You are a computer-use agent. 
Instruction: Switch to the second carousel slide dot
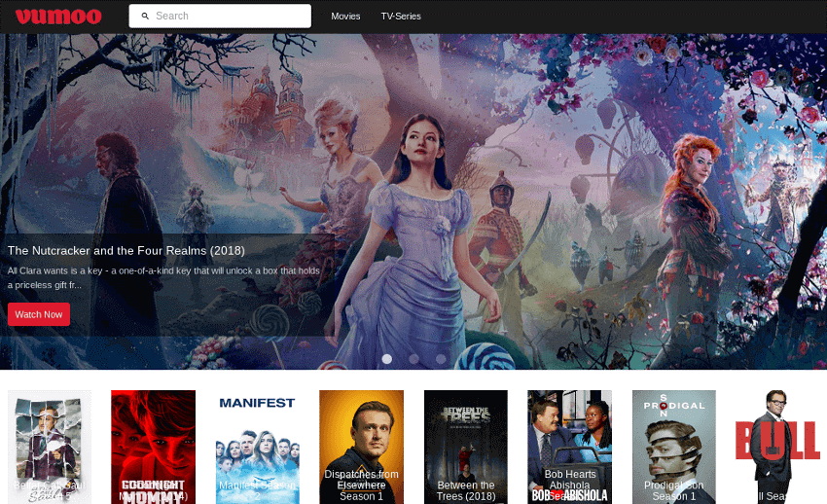pyautogui.click(x=413, y=359)
